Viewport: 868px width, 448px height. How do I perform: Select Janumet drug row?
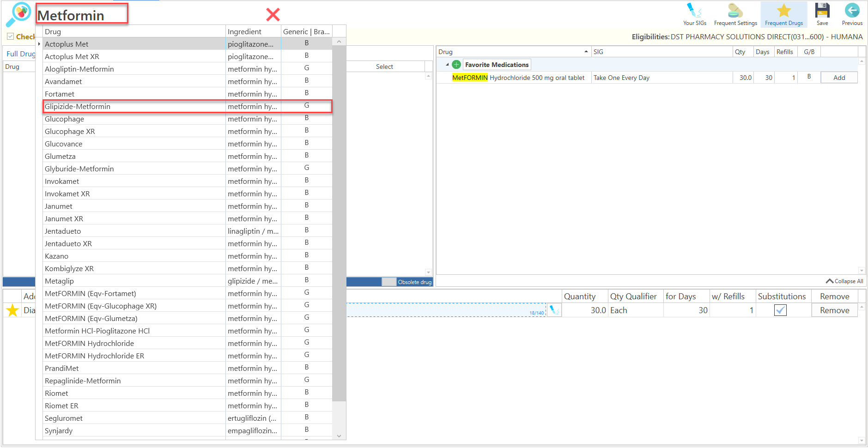point(188,206)
